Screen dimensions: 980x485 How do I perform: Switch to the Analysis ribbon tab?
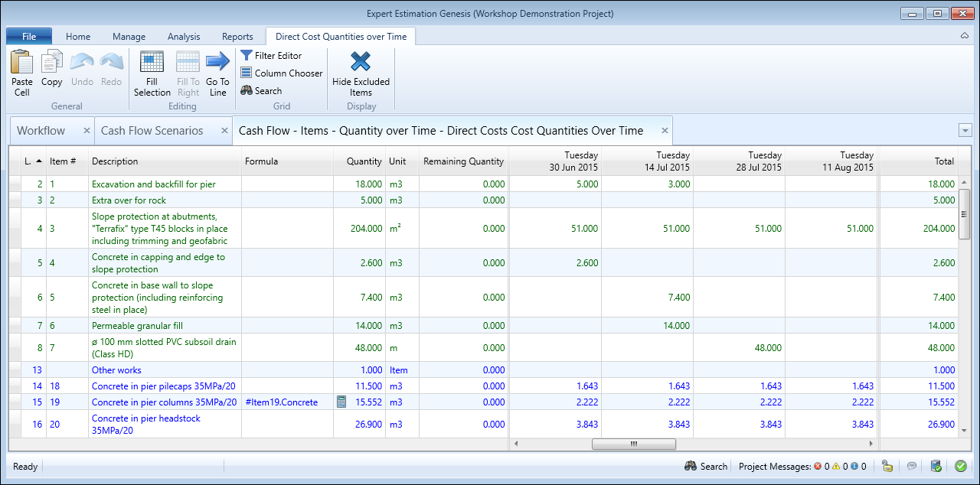pyautogui.click(x=184, y=37)
